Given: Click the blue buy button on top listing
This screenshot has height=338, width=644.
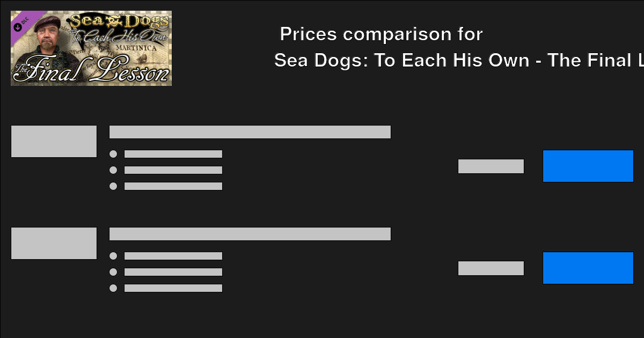Looking at the screenshot, I should coord(588,166).
